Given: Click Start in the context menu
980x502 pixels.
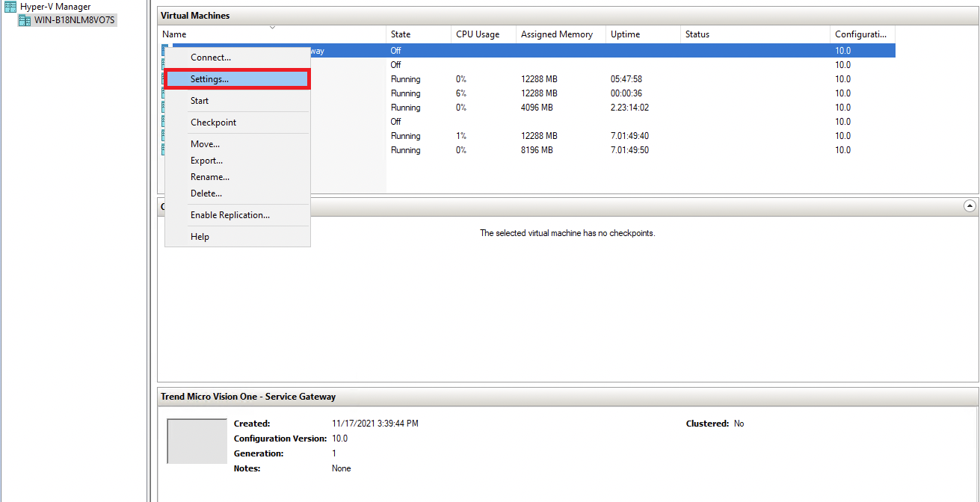Looking at the screenshot, I should 199,100.
